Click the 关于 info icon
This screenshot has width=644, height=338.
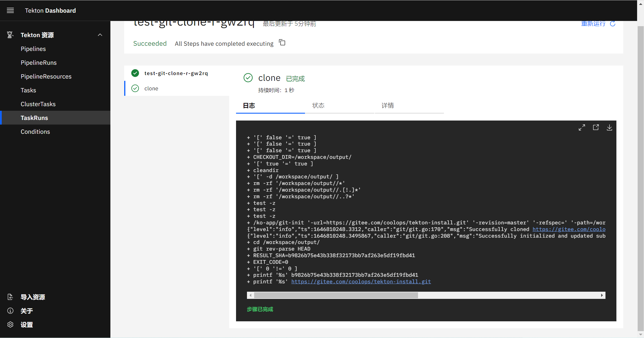(10, 311)
